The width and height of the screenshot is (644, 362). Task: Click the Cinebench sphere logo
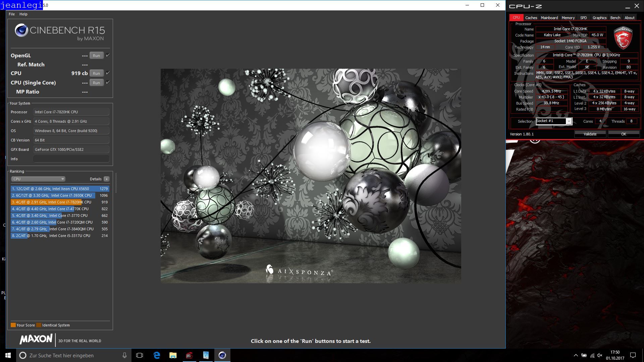(x=21, y=31)
